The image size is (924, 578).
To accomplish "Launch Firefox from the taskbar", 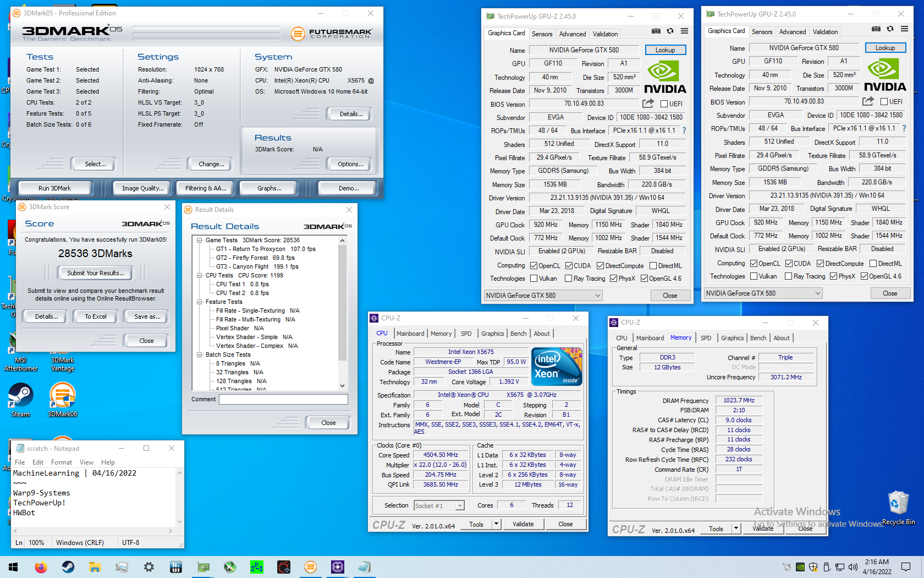I will click(x=41, y=567).
